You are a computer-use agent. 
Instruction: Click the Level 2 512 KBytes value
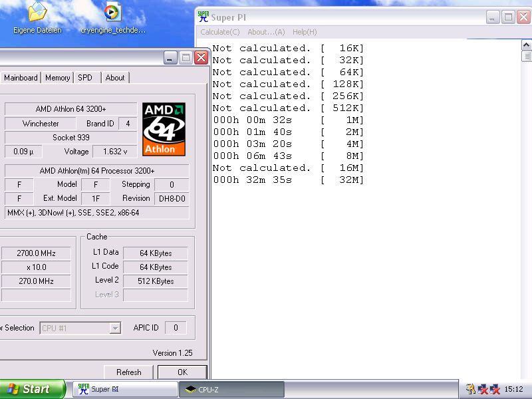[x=156, y=281]
